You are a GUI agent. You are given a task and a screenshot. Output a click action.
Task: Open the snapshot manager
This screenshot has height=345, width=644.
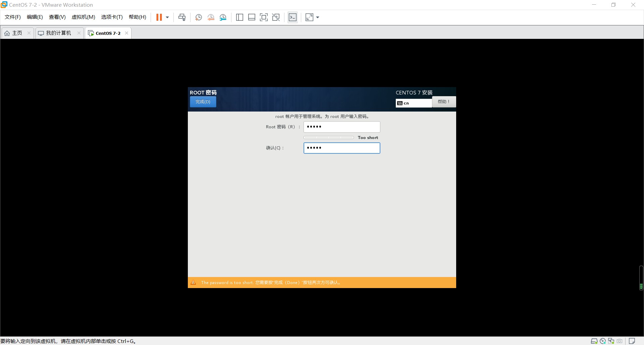(x=223, y=17)
